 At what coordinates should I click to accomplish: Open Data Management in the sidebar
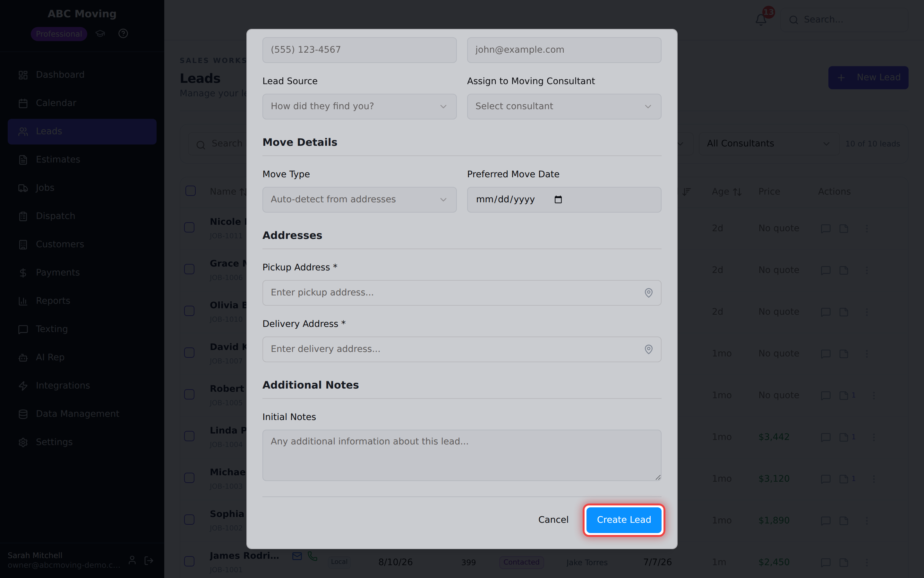coord(82,414)
